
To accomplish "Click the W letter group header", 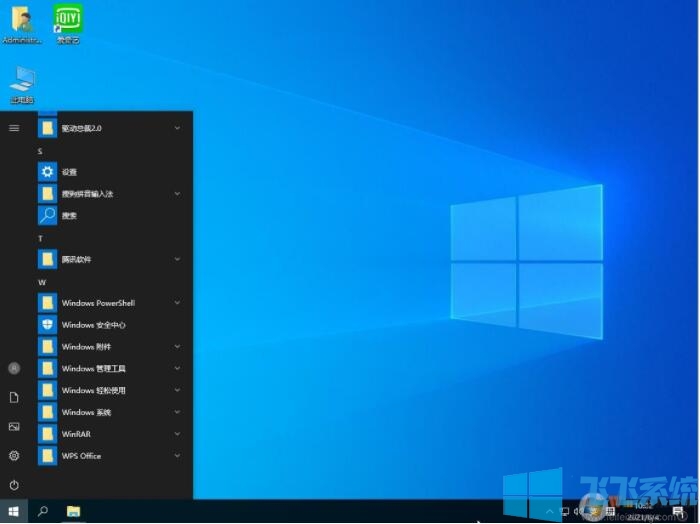I will [x=42, y=283].
